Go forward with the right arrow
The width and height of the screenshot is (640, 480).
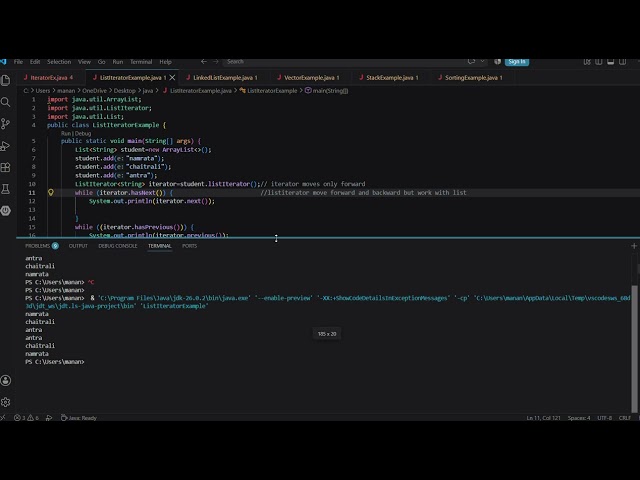216,62
